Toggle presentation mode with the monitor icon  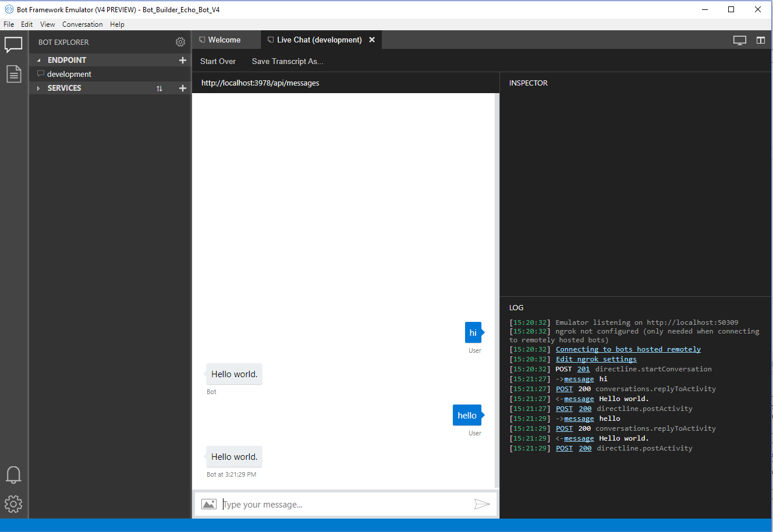point(740,40)
